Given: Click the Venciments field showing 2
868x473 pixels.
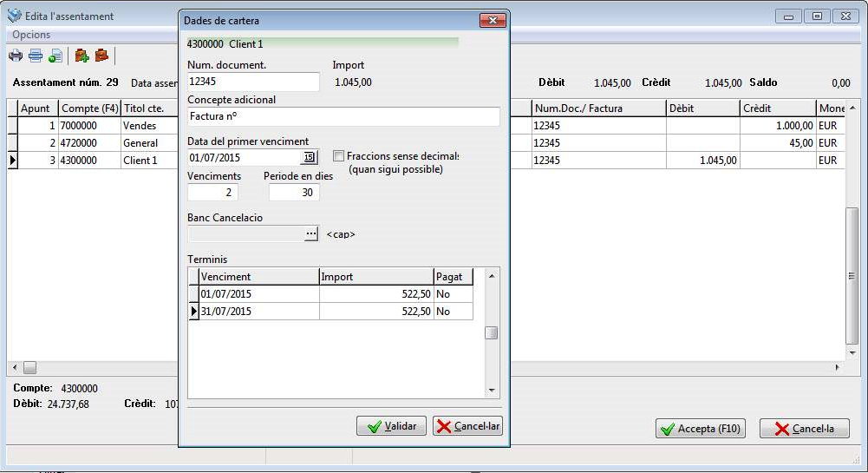Looking at the screenshot, I should click(x=212, y=192).
